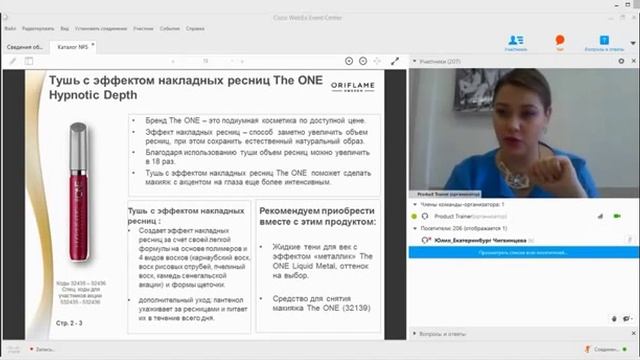Image resolution: width=640 pixels, height=360 pixels.
Task: Click Product Trainer's green status indicator
Action: [414, 216]
